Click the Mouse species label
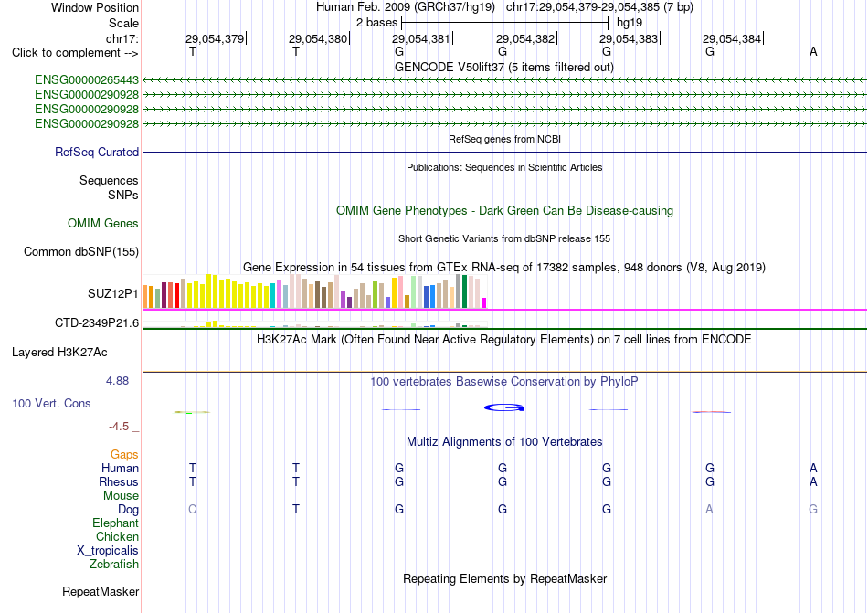Image resolution: width=868 pixels, height=613 pixels. [122, 496]
